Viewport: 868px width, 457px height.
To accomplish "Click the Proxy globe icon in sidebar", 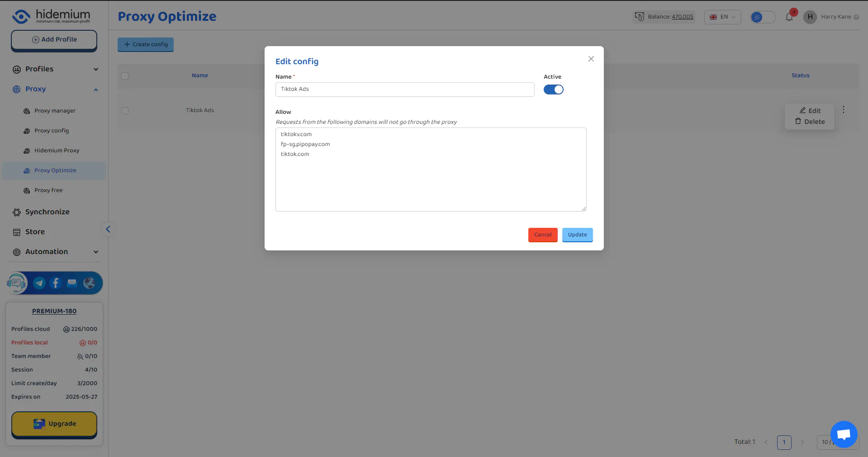I will [x=17, y=89].
